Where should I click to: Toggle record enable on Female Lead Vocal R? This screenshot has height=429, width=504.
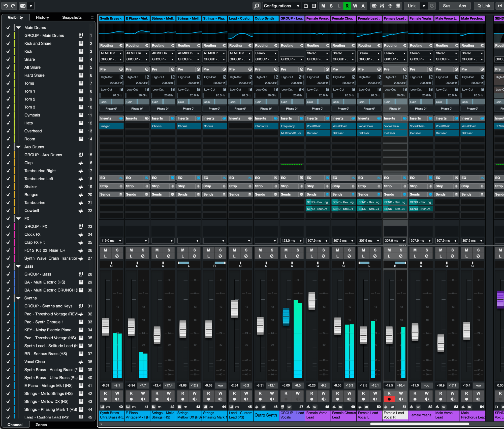(x=389, y=399)
